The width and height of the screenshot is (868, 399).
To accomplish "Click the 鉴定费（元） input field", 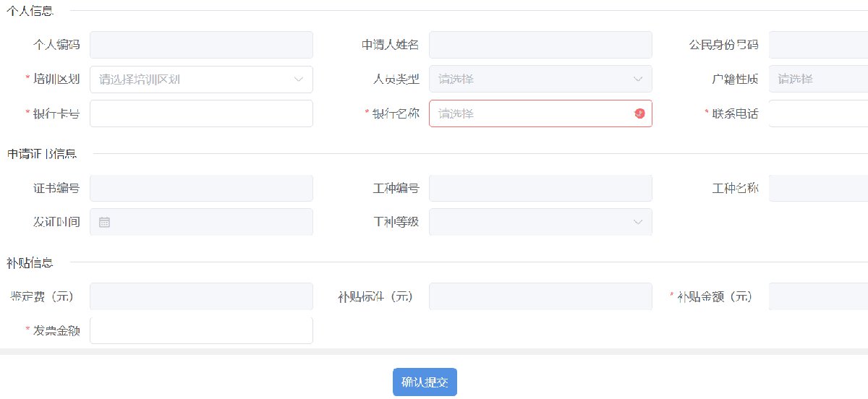I will (x=201, y=296).
